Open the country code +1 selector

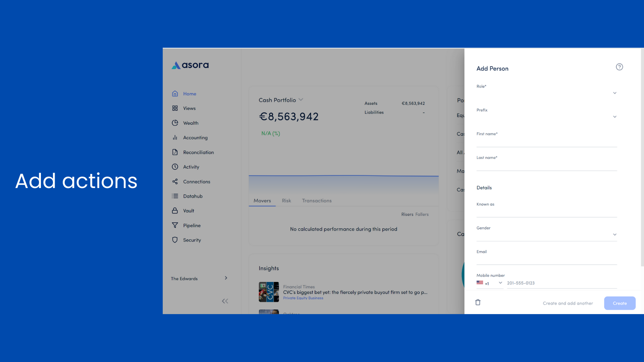pos(490,283)
